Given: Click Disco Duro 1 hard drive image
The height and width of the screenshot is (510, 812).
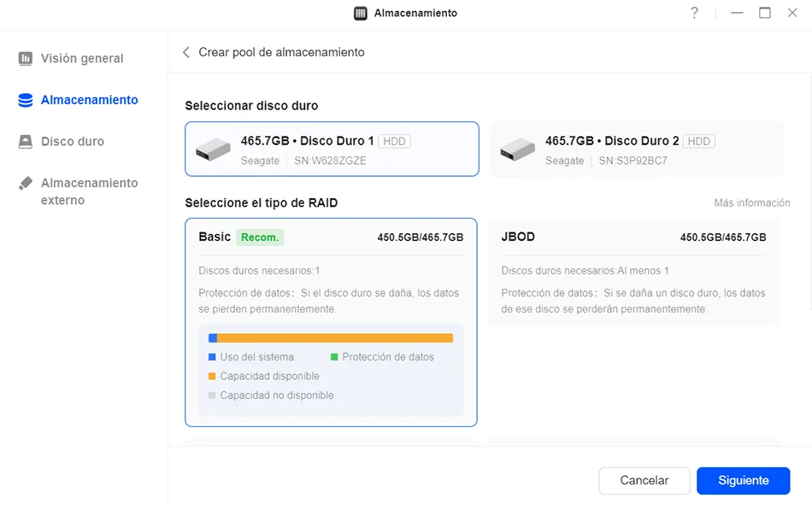Looking at the screenshot, I should click(x=213, y=149).
